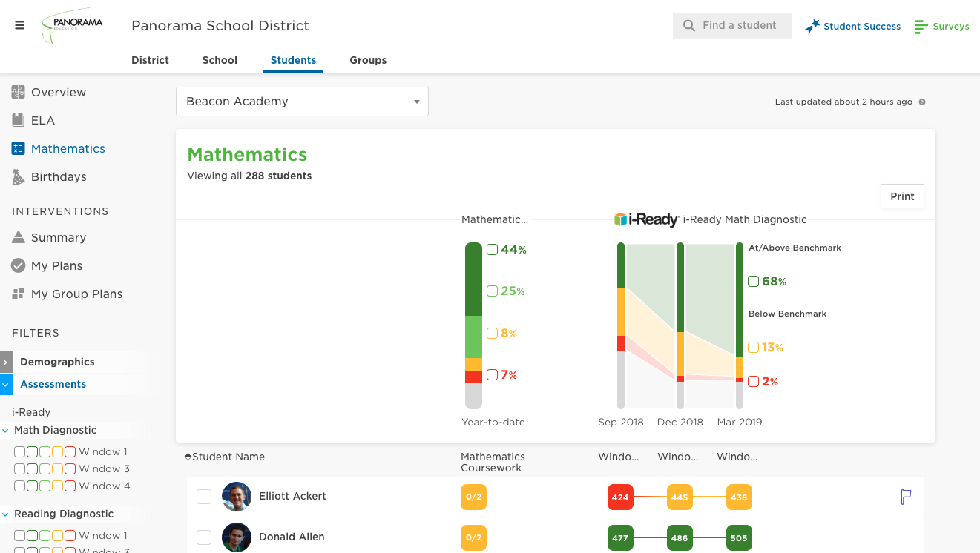The image size is (980, 553).
Task: Toggle the 68% At/Above Benchmark checkbox
Action: [x=754, y=282]
